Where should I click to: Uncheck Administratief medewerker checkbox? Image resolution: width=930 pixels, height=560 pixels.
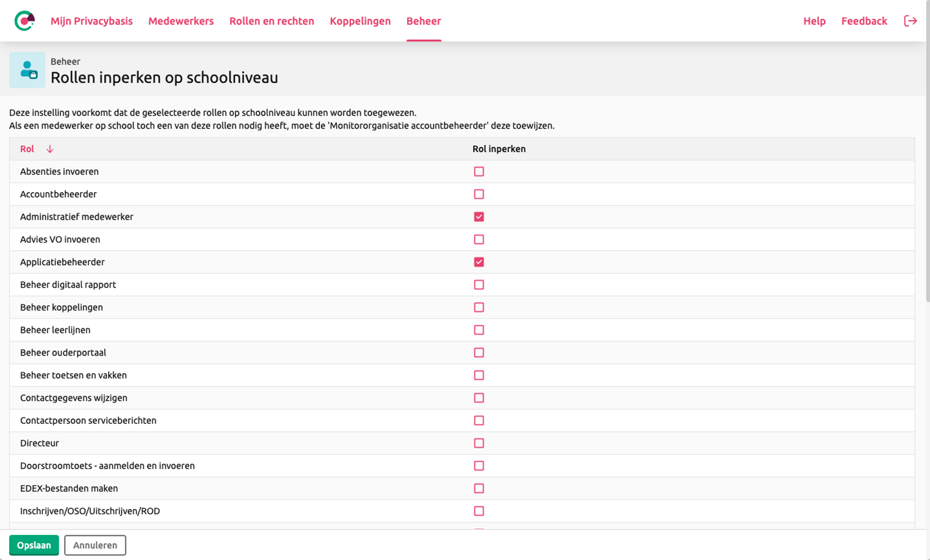[479, 217]
